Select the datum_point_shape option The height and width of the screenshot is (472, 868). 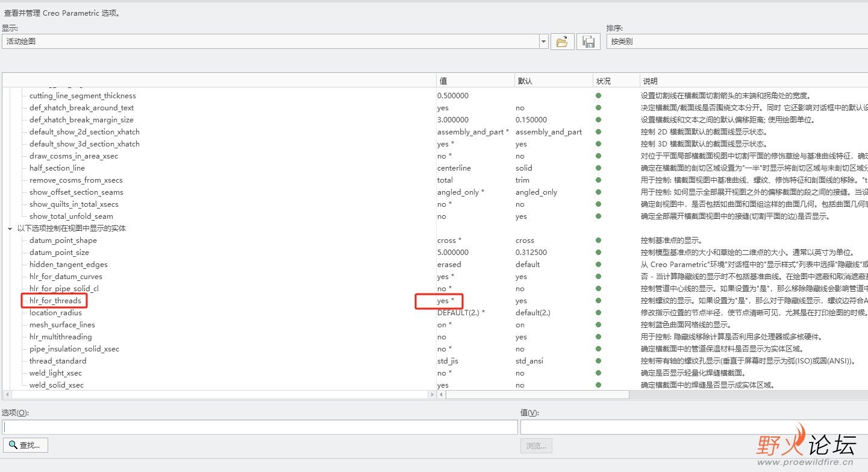[x=63, y=241]
